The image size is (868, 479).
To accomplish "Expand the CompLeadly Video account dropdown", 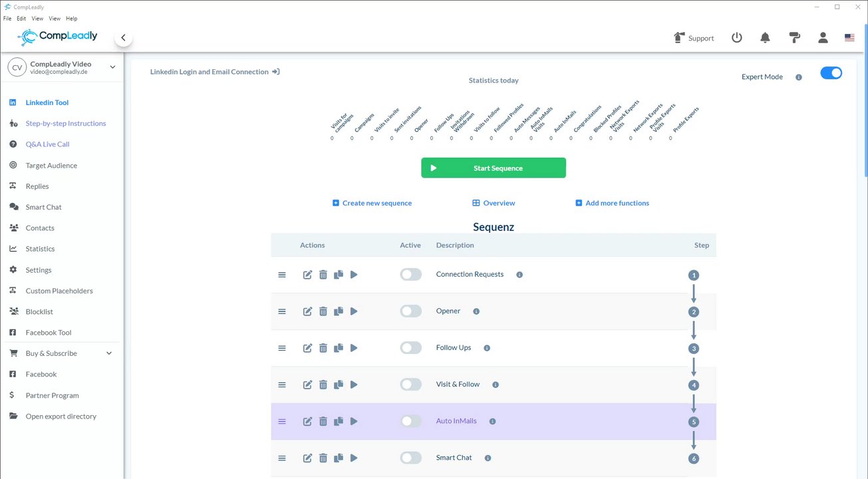I will 112,67.
